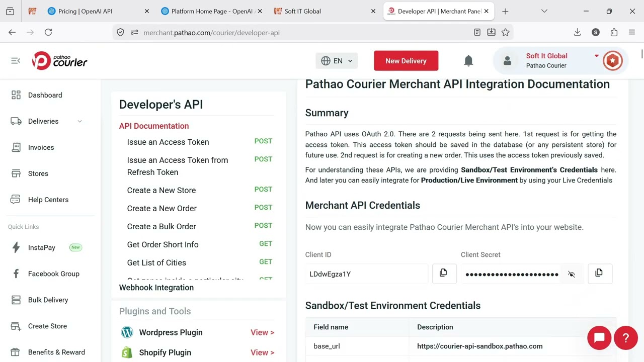Click the page vertical scrollbar
This screenshot has height=362, width=644.
click(x=641, y=54)
